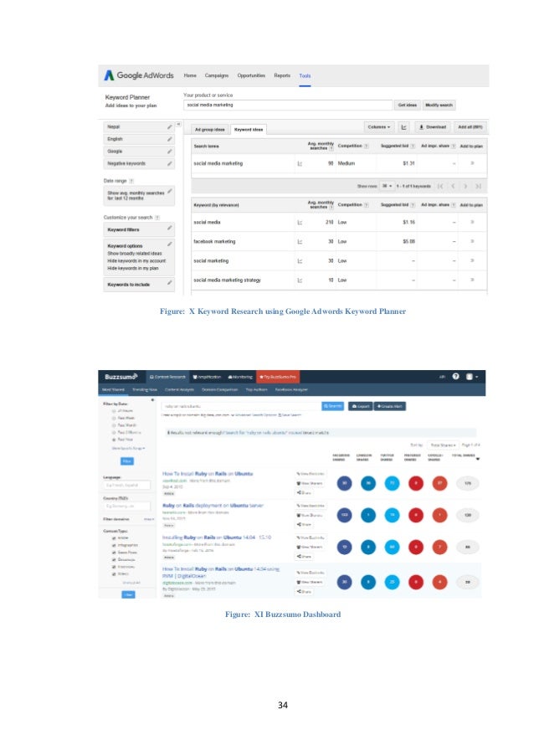Screen dimensions: 534x756
Task: Show trend chart for social marketing row
Action: point(300,261)
